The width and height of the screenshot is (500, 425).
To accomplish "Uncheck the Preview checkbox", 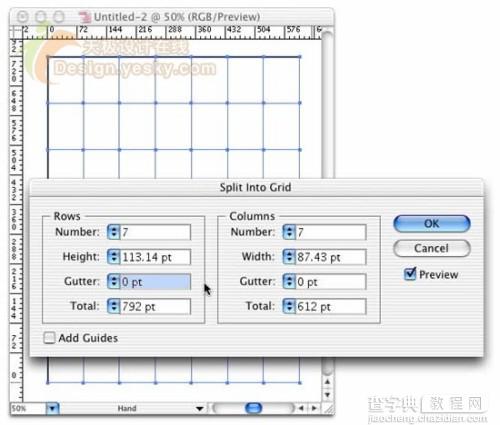I will click(x=410, y=274).
